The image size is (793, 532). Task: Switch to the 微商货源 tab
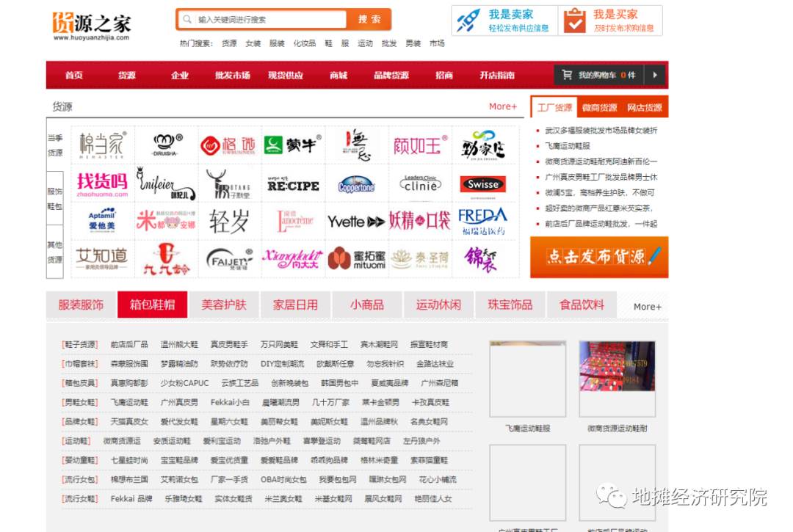(x=599, y=108)
